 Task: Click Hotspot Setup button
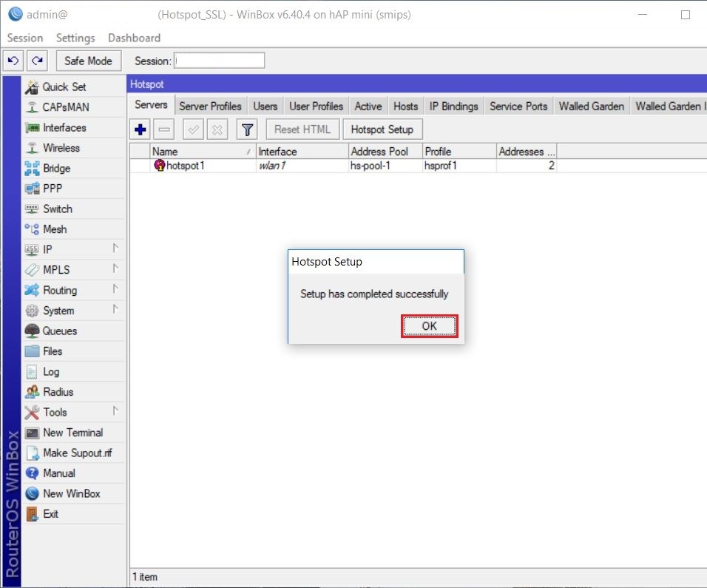coord(382,130)
